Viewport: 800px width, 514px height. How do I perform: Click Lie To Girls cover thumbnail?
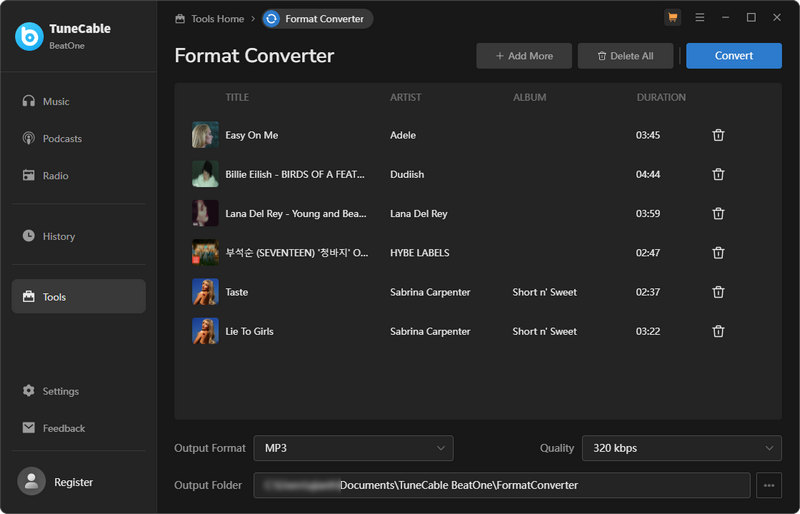pos(205,331)
